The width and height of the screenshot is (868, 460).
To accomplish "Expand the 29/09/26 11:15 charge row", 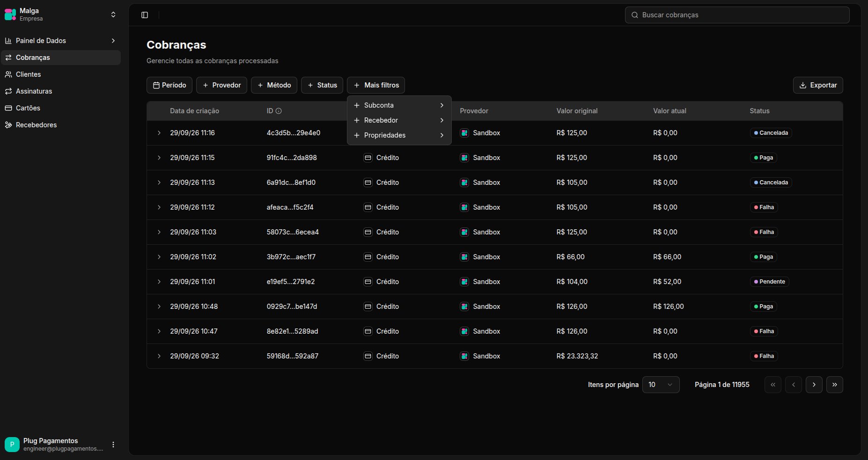I will pos(159,158).
